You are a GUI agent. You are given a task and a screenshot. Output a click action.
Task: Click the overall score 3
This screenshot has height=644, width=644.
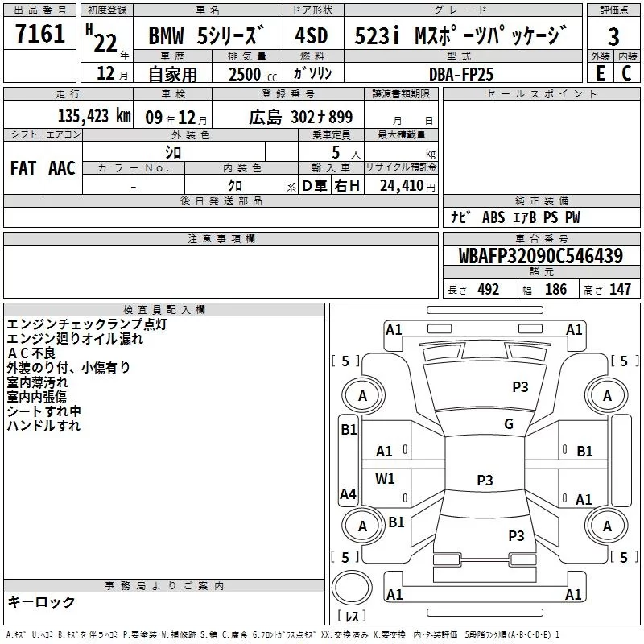[613, 36]
